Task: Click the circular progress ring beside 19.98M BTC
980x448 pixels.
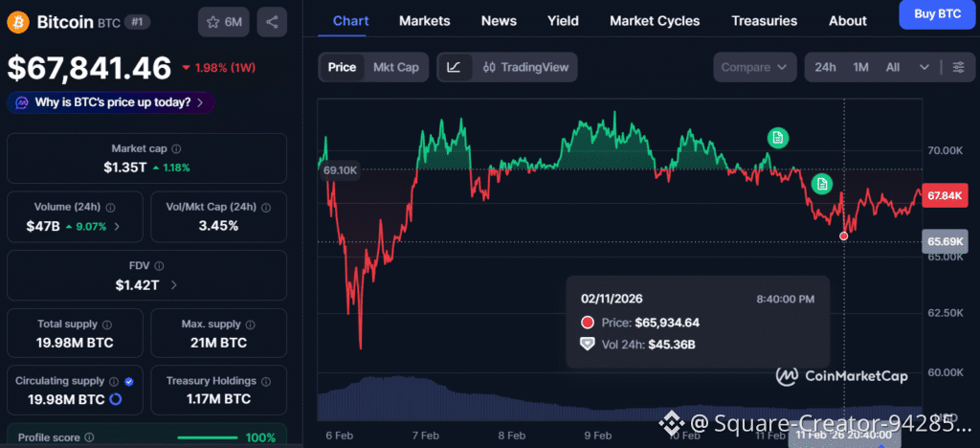Action: (x=116, y=398)
